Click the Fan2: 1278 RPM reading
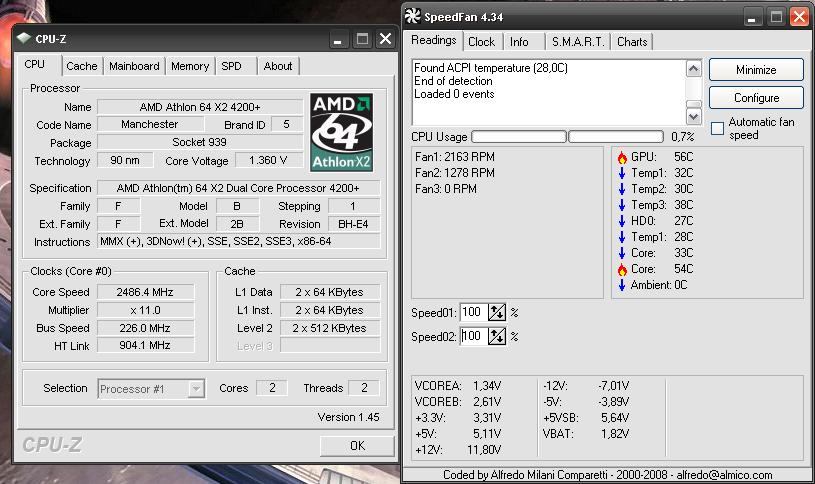 tap(455, 173)
